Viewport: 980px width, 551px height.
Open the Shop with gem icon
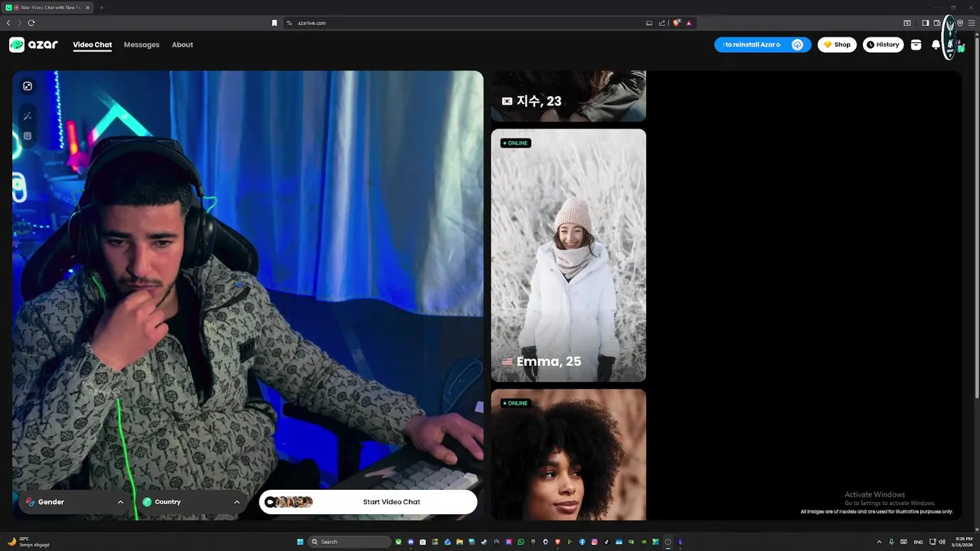[837, 44]
